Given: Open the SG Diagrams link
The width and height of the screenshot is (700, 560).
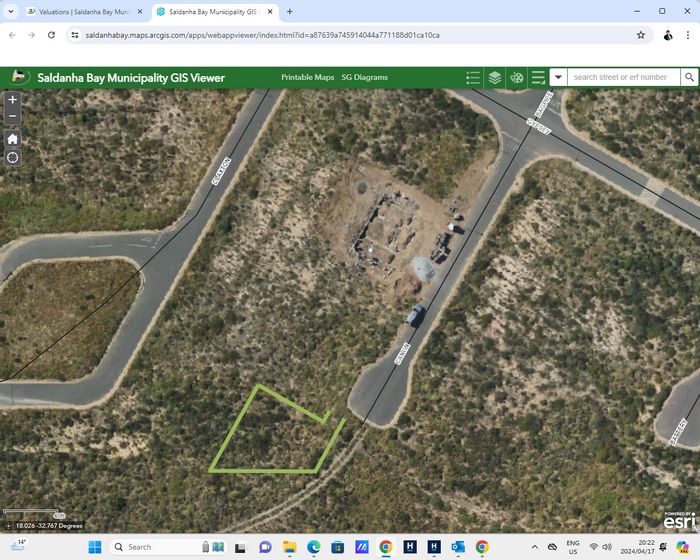Looking at the screenshot, I should (364, 77).
